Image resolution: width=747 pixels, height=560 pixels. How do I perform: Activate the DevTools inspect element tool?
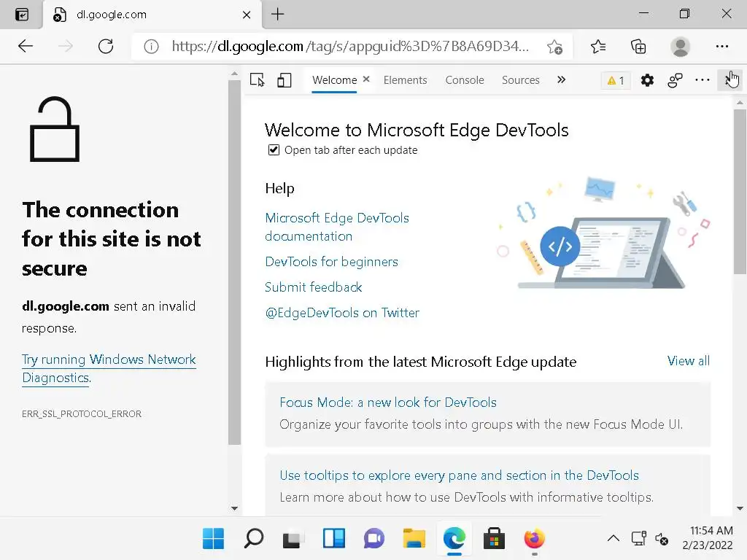pyautogui.click(x=258, y=80)
